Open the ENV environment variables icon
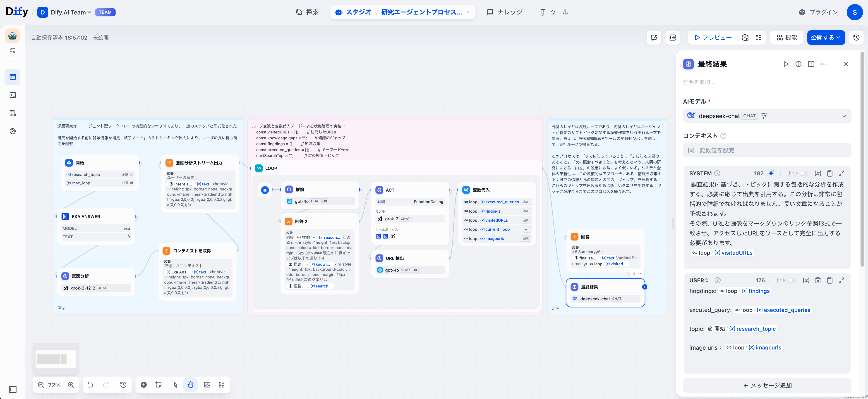This screenshot has width=868, height=399. 673,38
